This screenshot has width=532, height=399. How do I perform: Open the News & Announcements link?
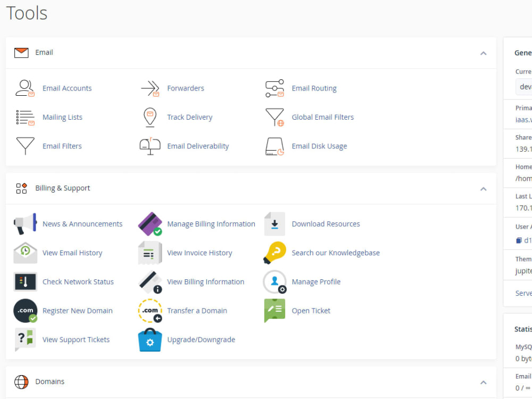[82, 224]
